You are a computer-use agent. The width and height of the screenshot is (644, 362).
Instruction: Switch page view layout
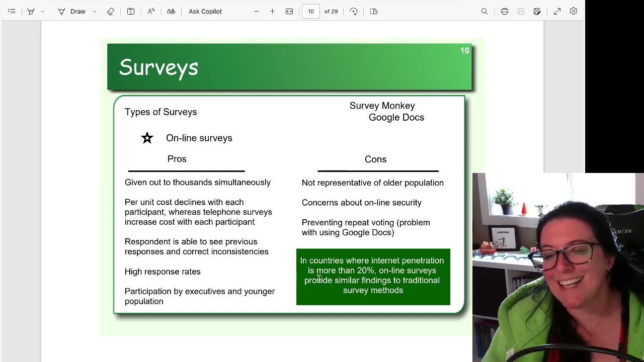click(374, 11)
